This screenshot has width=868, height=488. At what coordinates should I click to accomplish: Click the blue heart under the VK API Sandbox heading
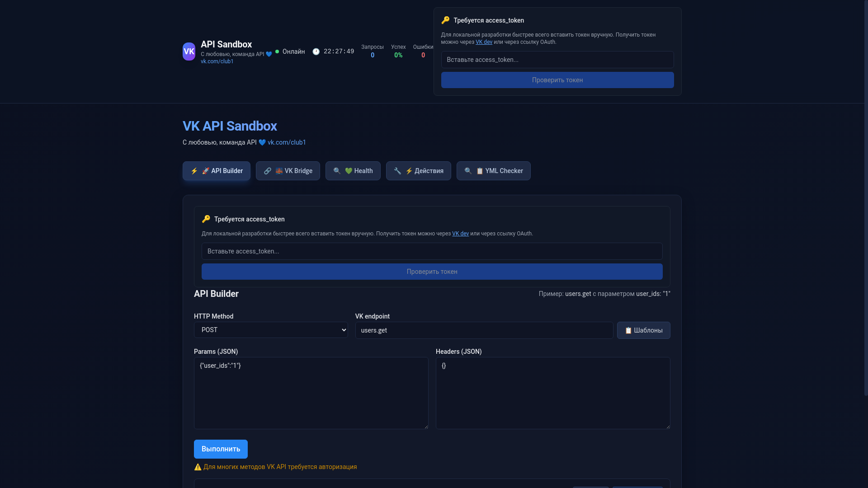click(262, 142)
